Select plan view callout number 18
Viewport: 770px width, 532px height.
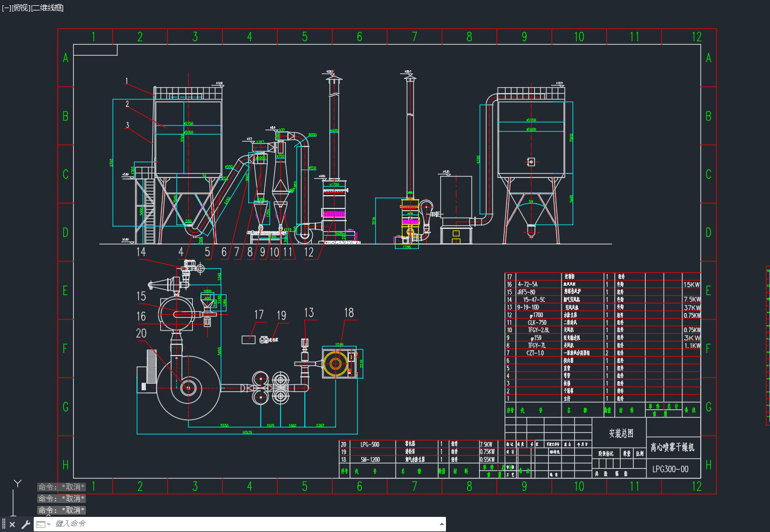(348, 313)
